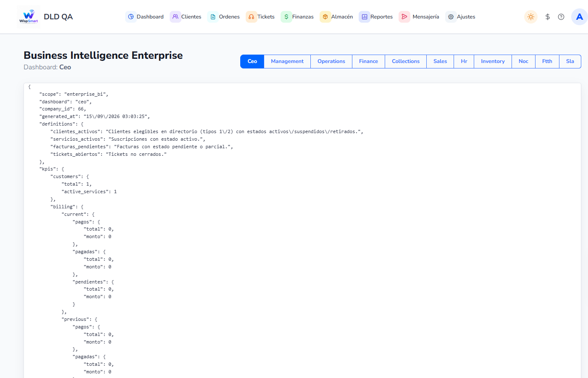
Task: Switch to the Operations tab
Action: [331, 61]
